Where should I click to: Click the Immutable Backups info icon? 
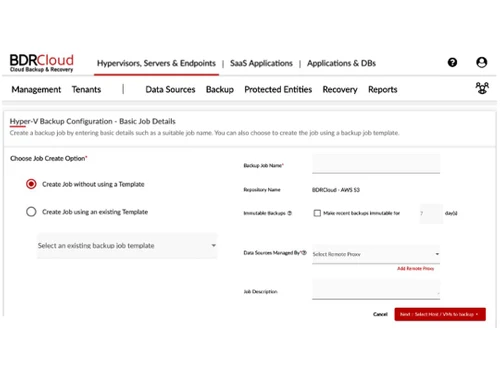[290, 213]
